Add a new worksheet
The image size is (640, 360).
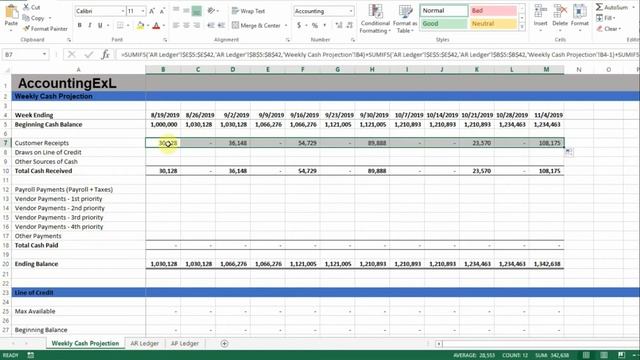pyautogui.click(x=224, y=344)
